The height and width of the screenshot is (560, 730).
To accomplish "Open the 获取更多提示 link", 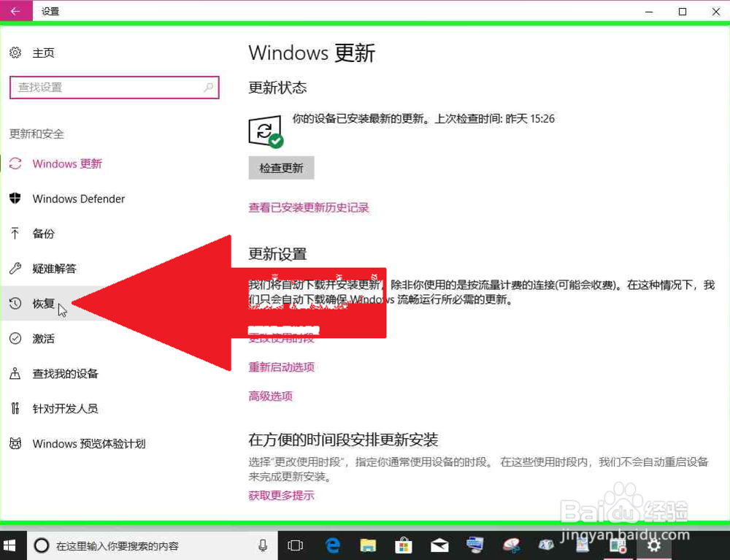I will tap(281, 495).
